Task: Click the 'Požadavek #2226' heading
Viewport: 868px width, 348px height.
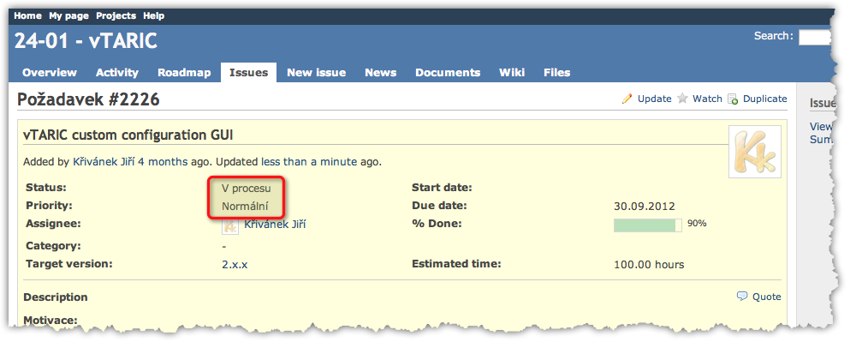Action: click(x=88, y=99)
